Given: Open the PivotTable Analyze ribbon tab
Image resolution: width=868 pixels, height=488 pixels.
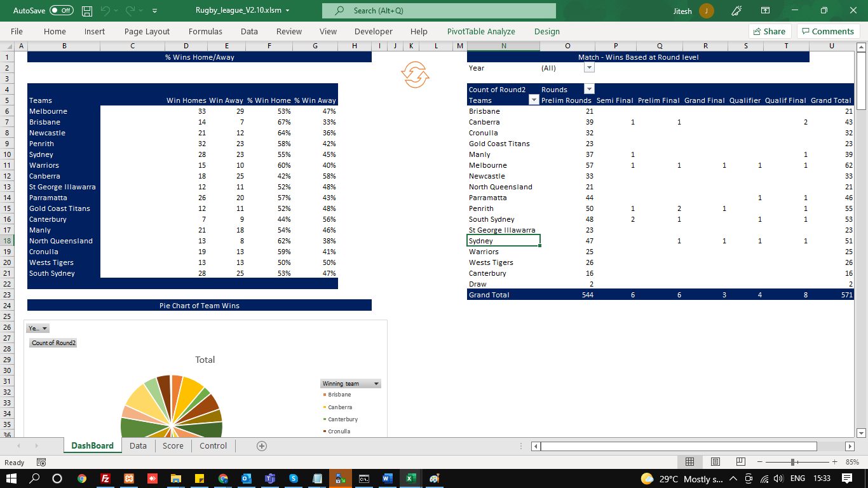Looking at the screenshot, I should (x=481, y=31).
